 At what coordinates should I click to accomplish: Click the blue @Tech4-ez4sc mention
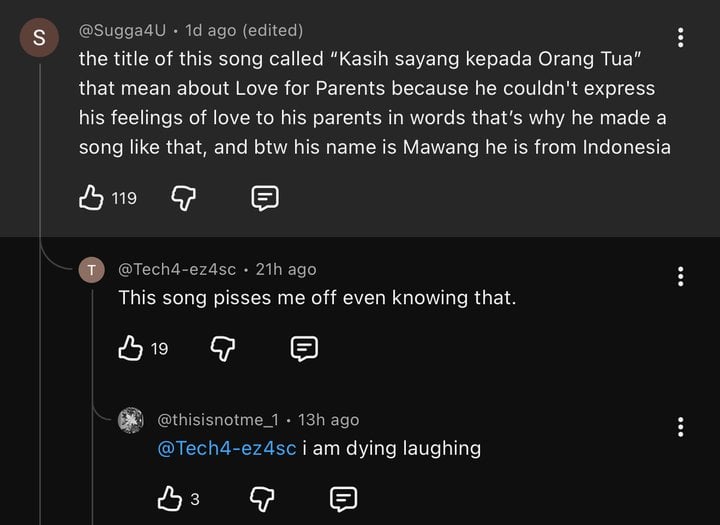pyautogui.click(x=227, y=448)
